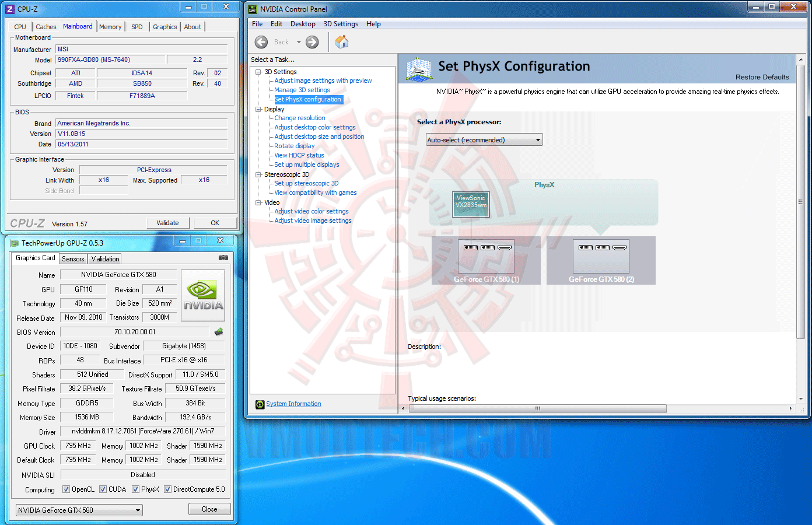
Task: Click the NVIDIA Control Panel title bar icon
Action: point(253,9)
